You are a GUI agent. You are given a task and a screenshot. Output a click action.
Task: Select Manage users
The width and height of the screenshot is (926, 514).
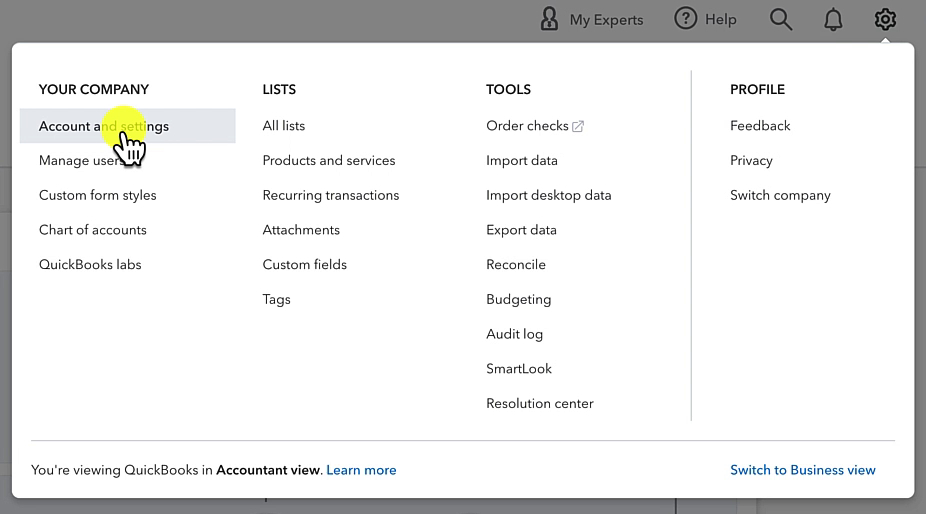(81, 161)
